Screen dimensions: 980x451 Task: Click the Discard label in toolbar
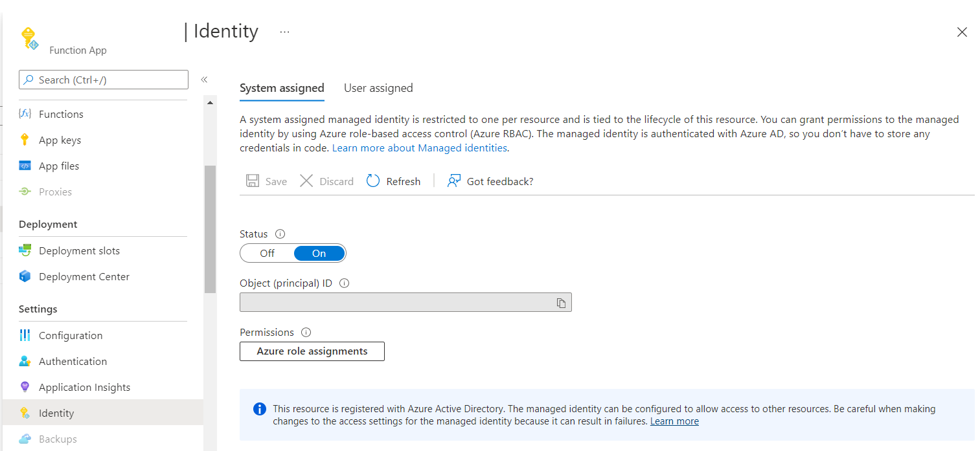(x=336, y=181)
